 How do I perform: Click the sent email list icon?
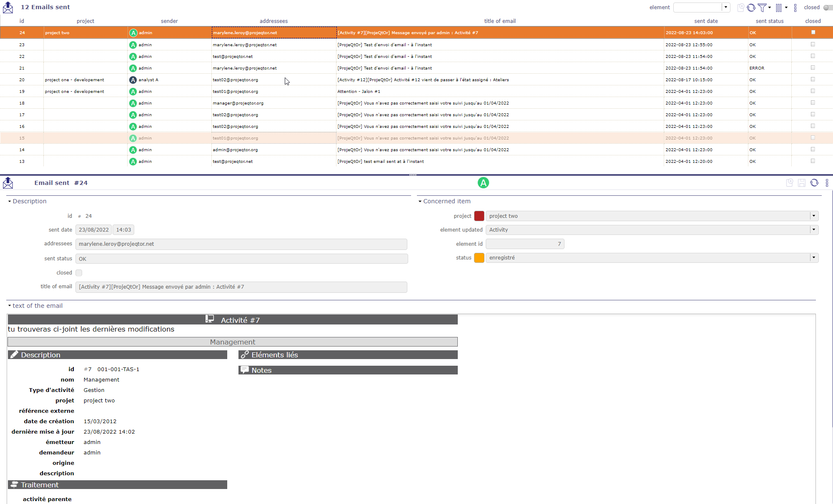pyautogui.click(x=8, y=7)
